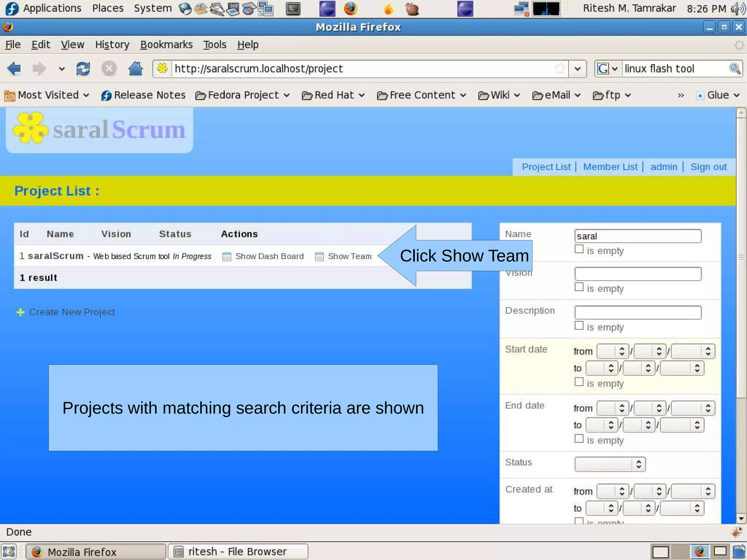
Task: Click the Show Team icon
Action: pos(319,257)
